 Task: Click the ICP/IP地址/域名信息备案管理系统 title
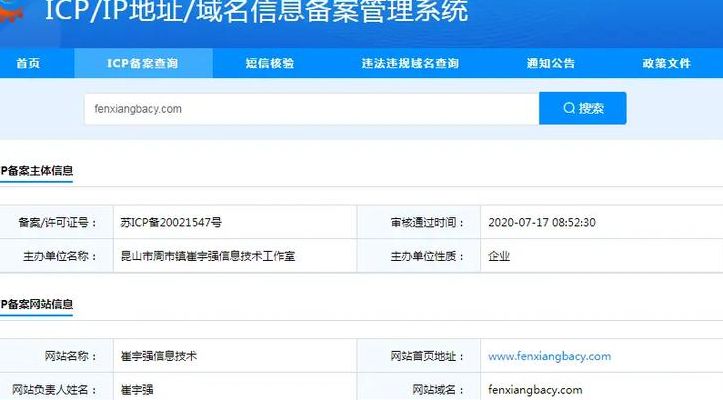[x=256, y=10]
